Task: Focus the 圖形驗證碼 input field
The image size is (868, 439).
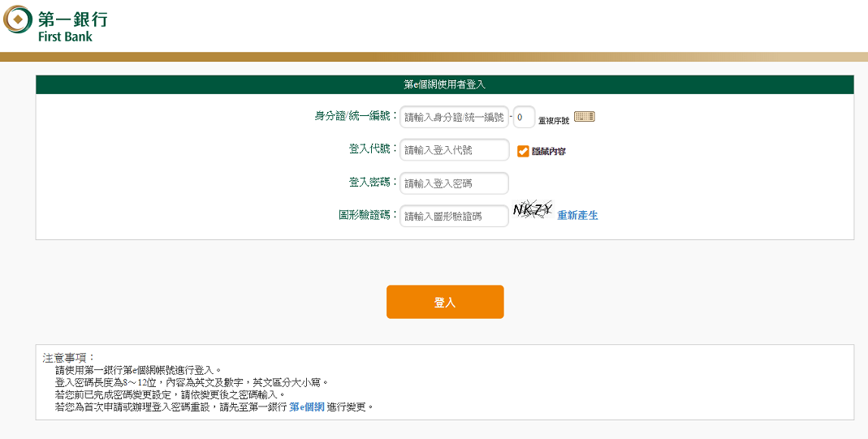Action: pyautogui.click(x=454, y=216)
